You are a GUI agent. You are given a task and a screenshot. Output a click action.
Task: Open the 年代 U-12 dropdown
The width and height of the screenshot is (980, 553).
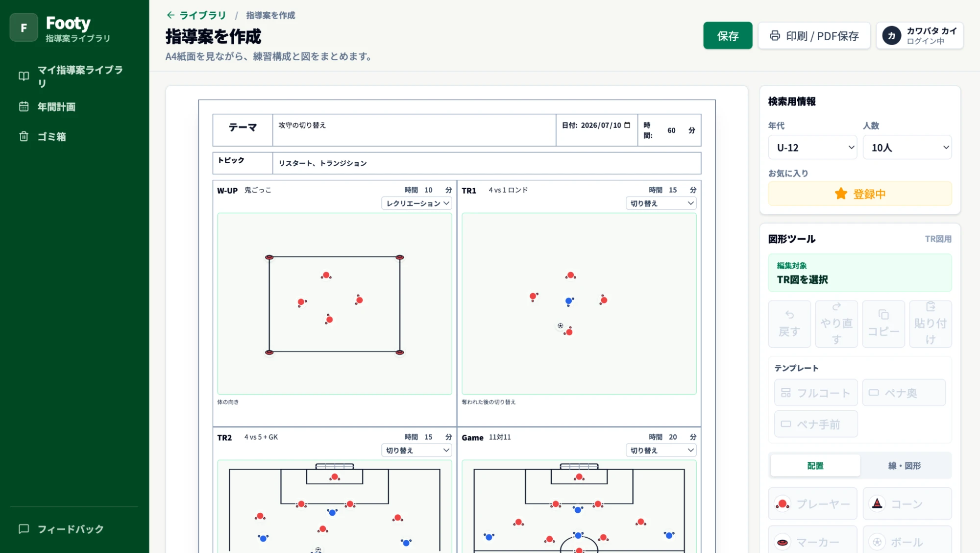pos(812,148)
